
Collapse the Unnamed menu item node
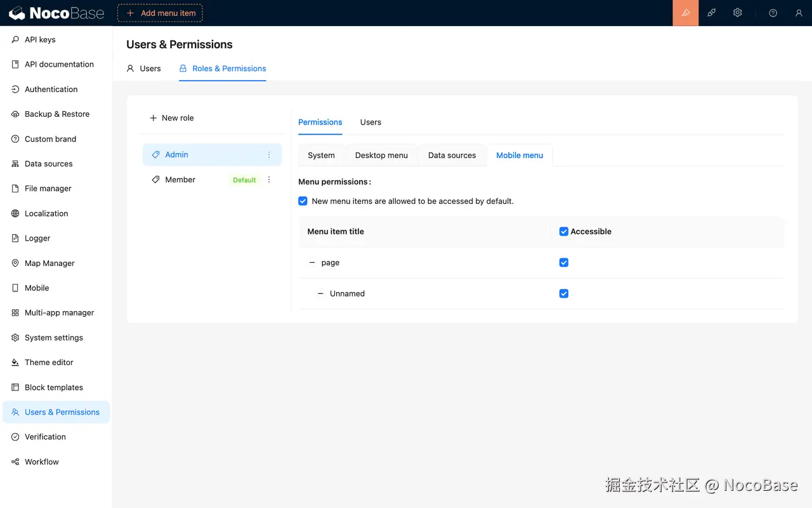tap(320, 293)
